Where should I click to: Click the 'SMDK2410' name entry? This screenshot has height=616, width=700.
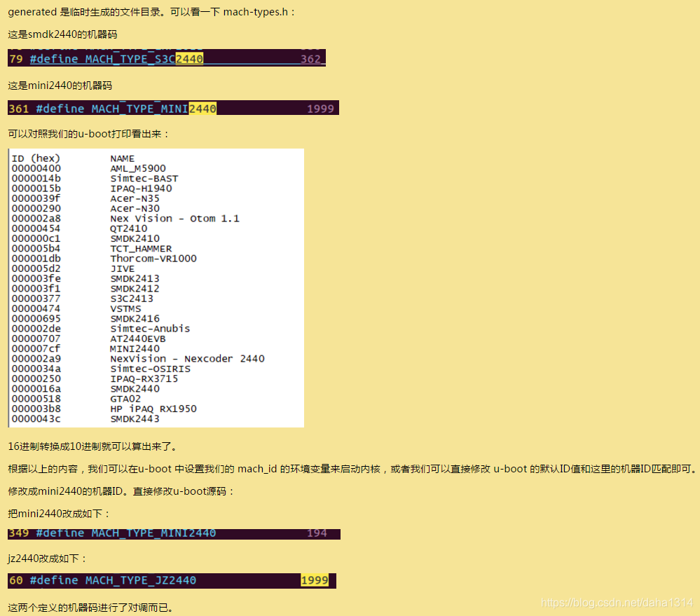pos(135,238)
